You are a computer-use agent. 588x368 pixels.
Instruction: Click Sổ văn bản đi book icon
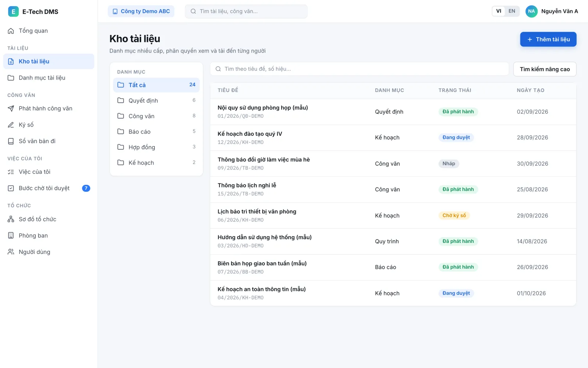click(x=11, y=141)
